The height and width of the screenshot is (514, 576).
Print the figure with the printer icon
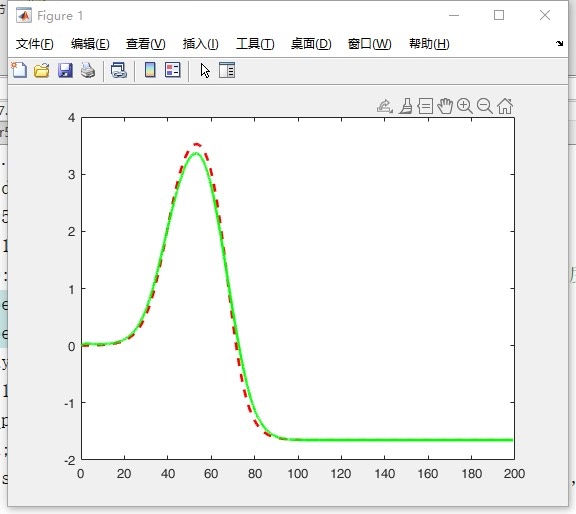click(88, 70)
